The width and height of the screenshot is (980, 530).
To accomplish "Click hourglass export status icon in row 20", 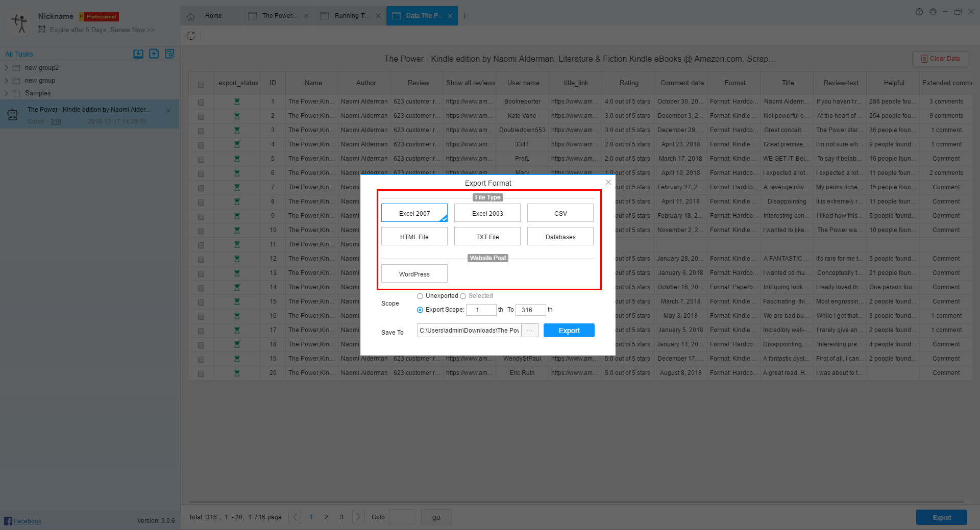I will coord(237,373).
